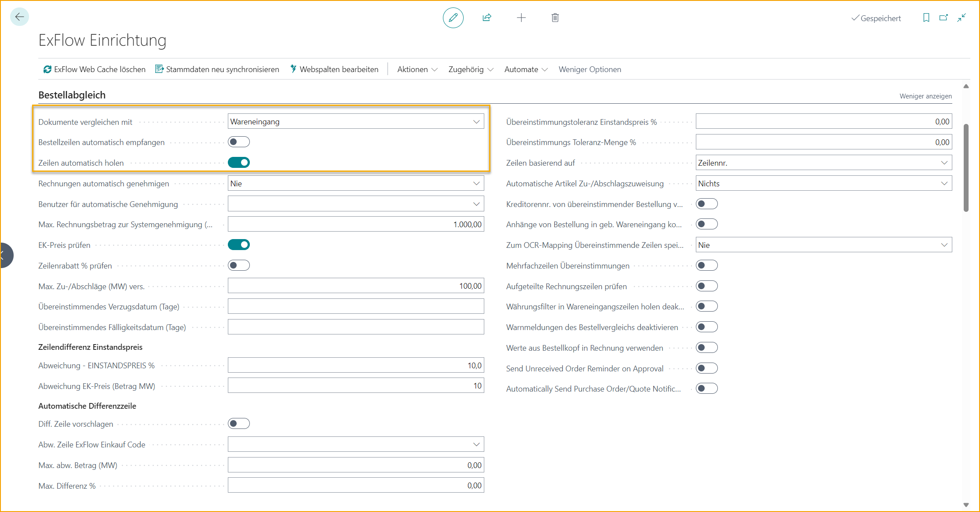
Task: Click the scroll up arrow
Action: point(966,86)
